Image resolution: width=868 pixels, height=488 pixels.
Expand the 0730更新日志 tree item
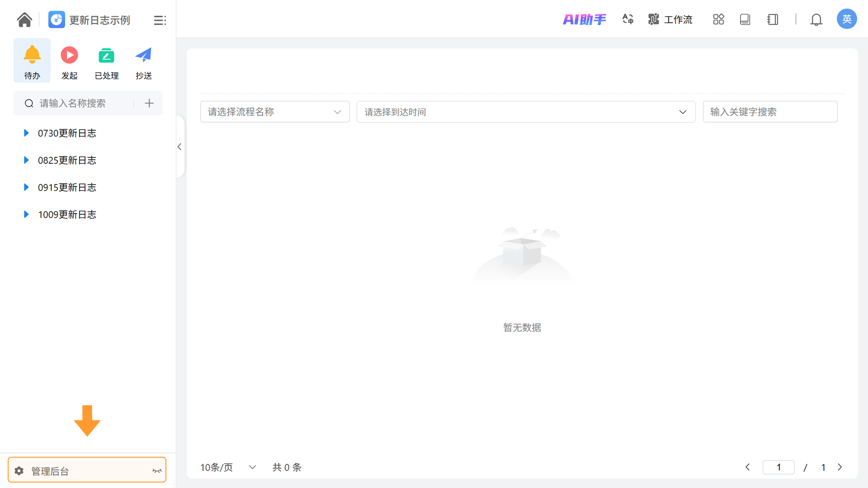pyautogui.click(x=26, y=133)
